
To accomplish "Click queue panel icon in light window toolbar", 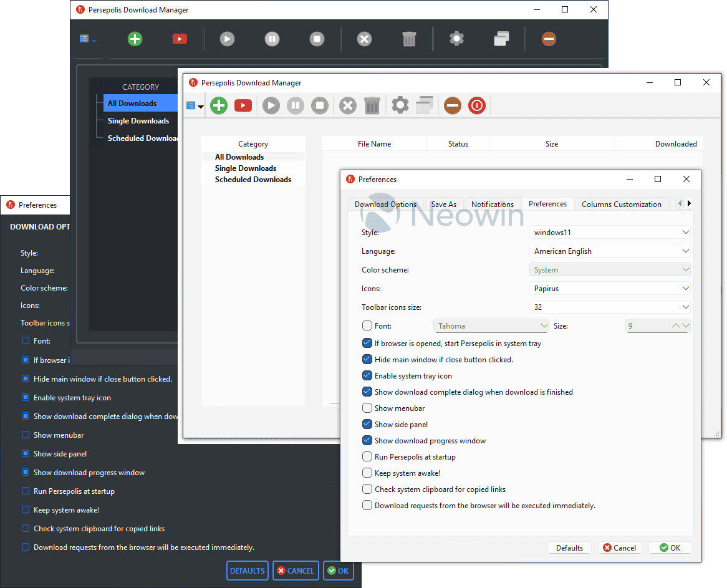I will (x=424, y=105).
